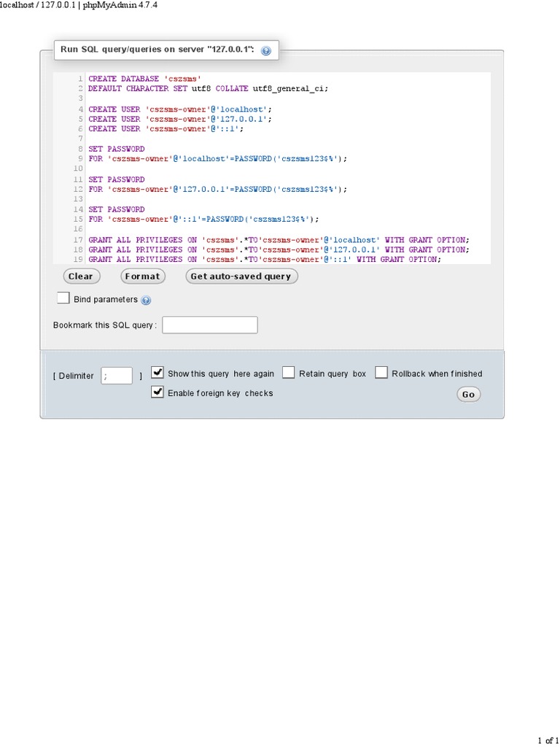
Task: Run the query with the Go button
Action: [468, 394]
